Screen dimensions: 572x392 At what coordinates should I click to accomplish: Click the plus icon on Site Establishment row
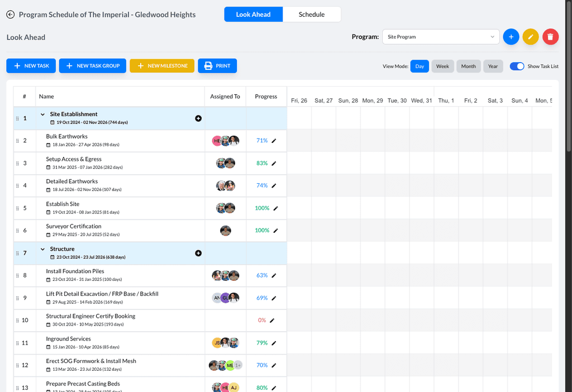198,118
